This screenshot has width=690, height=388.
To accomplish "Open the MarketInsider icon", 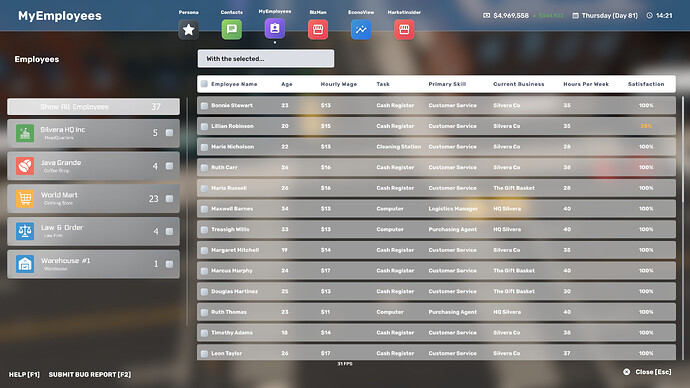I will pyautogui.click(x=404, y=29).
